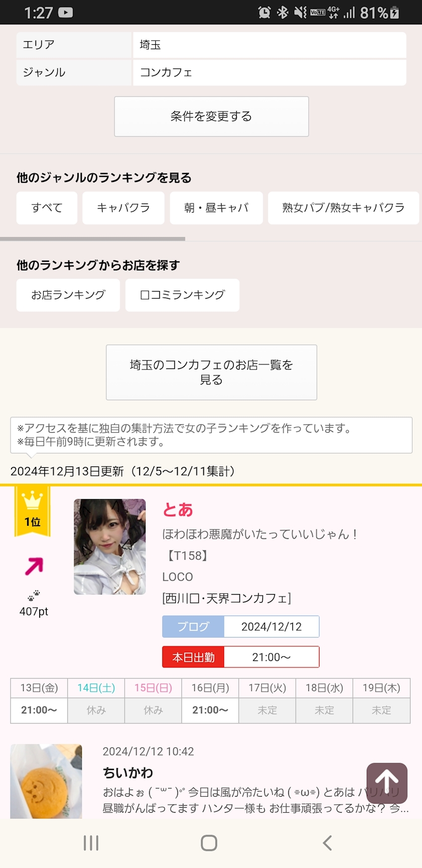Open the ブログ 2024/12/12 link
This screenshot has width=422, height=868.
click(x=241, y=627)
